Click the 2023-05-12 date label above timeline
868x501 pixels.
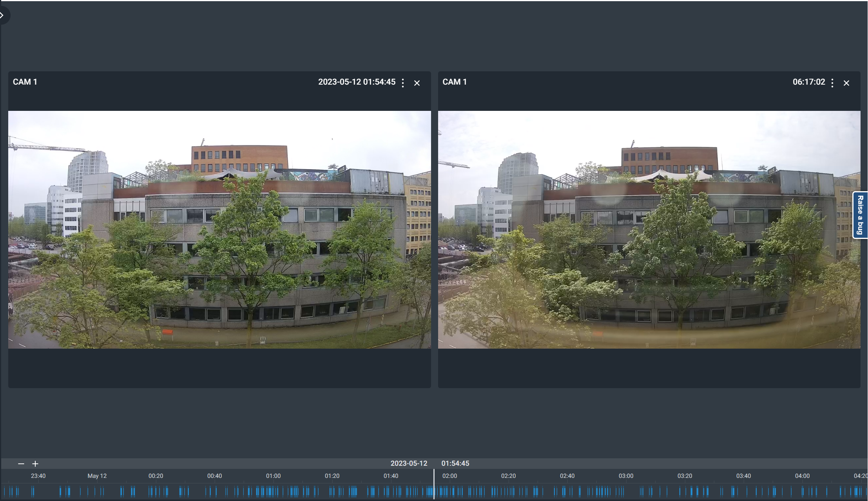[409, 463]
